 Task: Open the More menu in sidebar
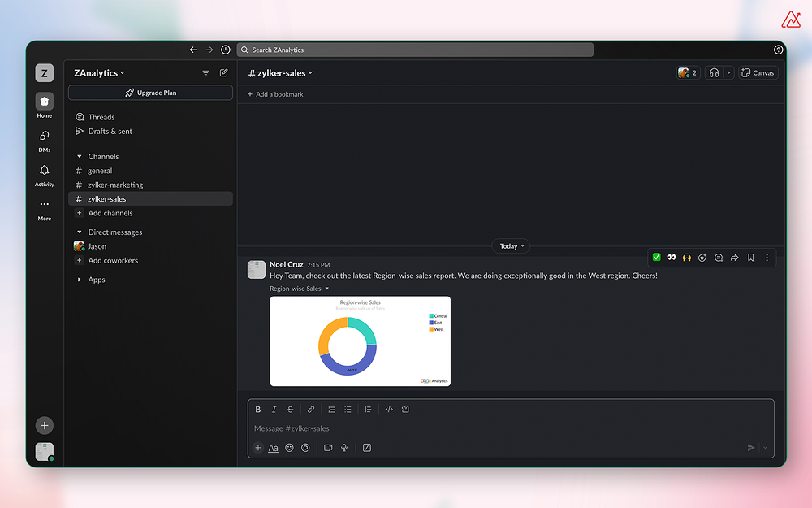[45, 210]
